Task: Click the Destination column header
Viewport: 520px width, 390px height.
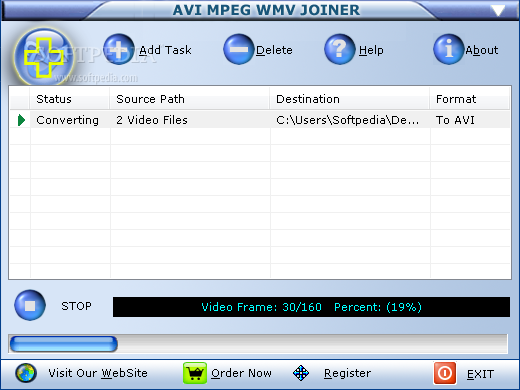Action: tap(350, 99)
